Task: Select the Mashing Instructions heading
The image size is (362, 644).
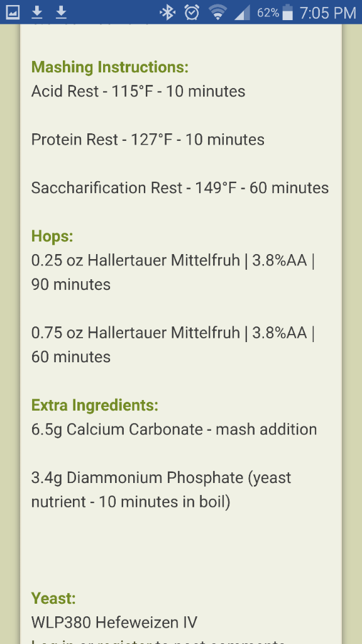Action: click(110, 67)
